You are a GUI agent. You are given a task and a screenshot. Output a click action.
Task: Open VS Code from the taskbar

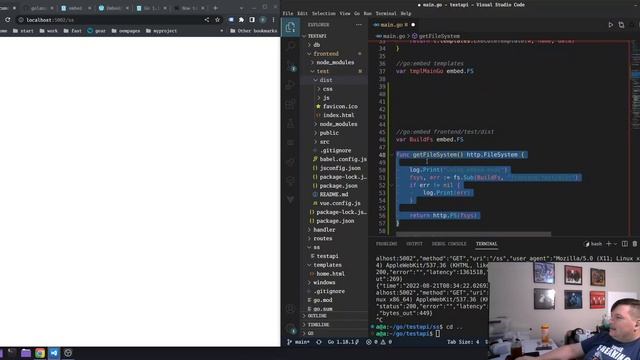pyautogui.click(x=54, y=353)
